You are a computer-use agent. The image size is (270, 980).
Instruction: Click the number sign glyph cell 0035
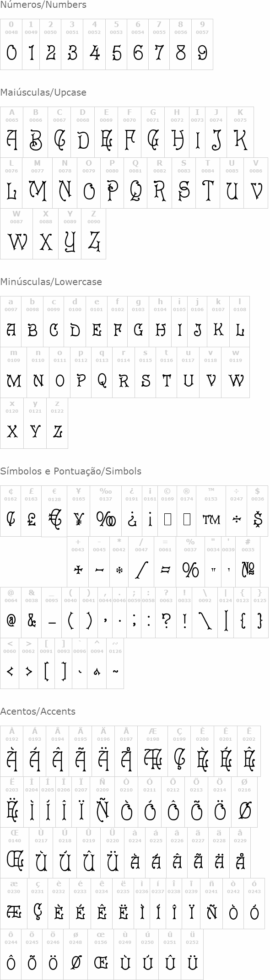[x=248, y=562]
